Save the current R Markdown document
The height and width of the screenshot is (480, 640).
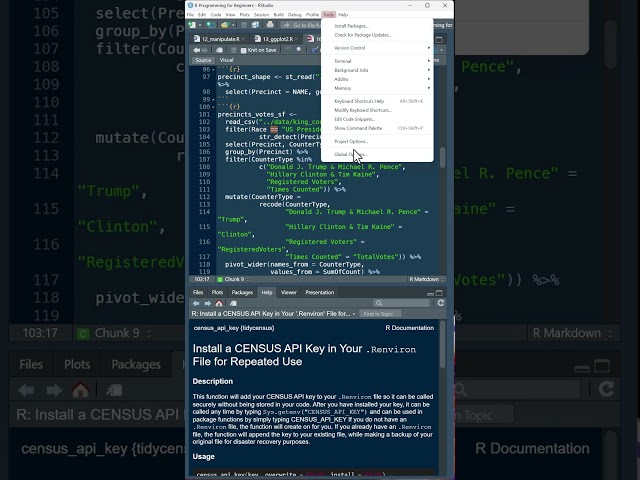pyautogui.click(x=233, y=50)
